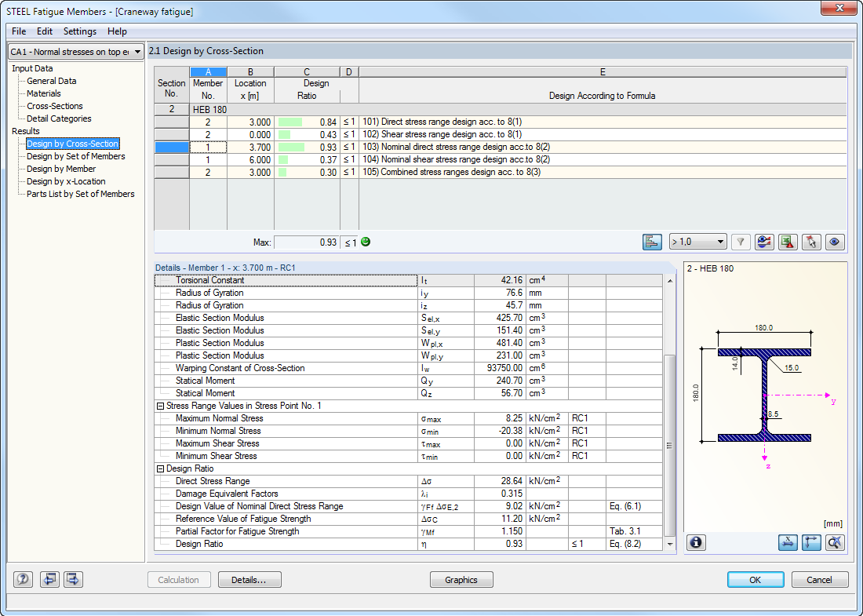This screenshot has width=863, height=616.
Task: Click the Results tree node
Action: click(26, 131)
